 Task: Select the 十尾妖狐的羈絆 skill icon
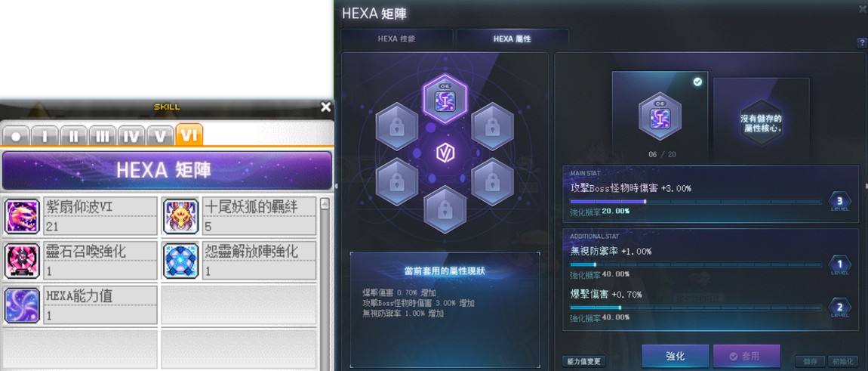click(181, 216)
